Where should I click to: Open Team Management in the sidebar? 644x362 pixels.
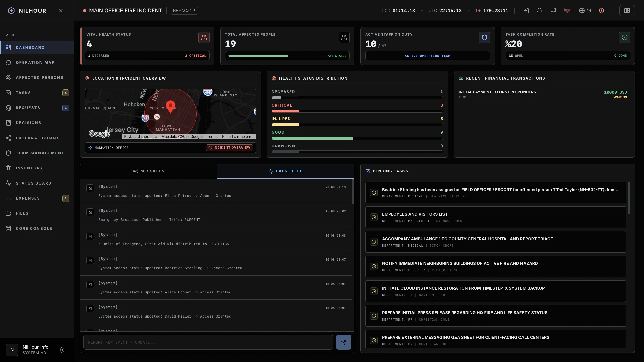(x=37, y=153)
